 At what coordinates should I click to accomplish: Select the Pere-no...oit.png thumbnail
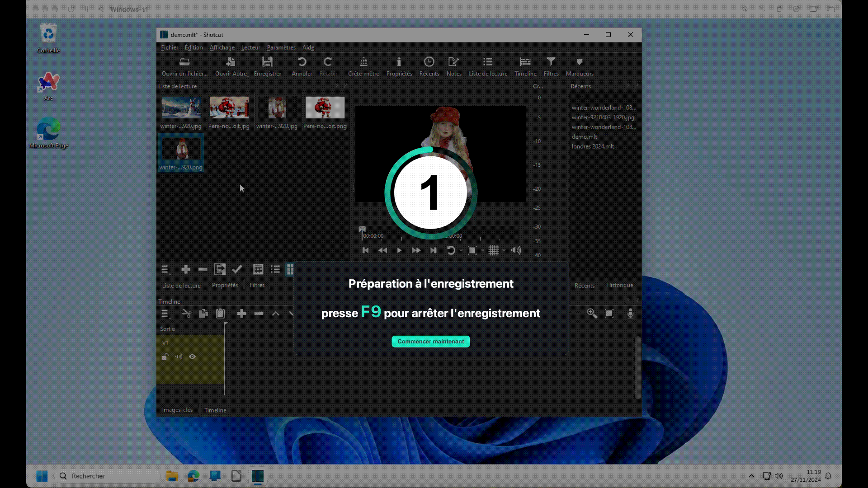325,112
